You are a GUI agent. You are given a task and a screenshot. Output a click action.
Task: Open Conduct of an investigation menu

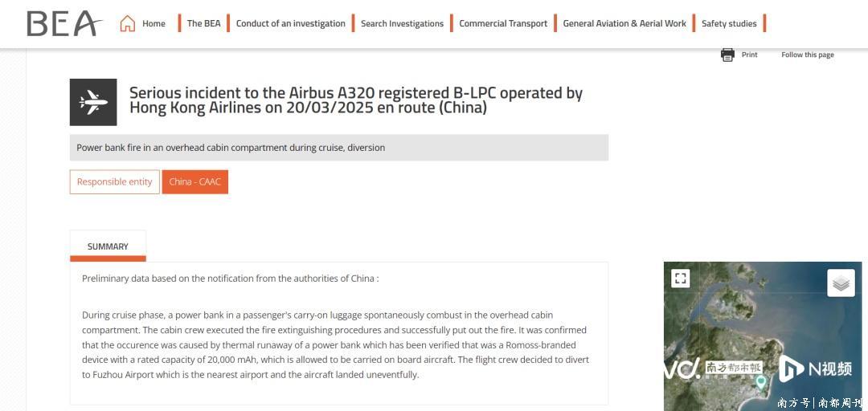tap(290, 23)
